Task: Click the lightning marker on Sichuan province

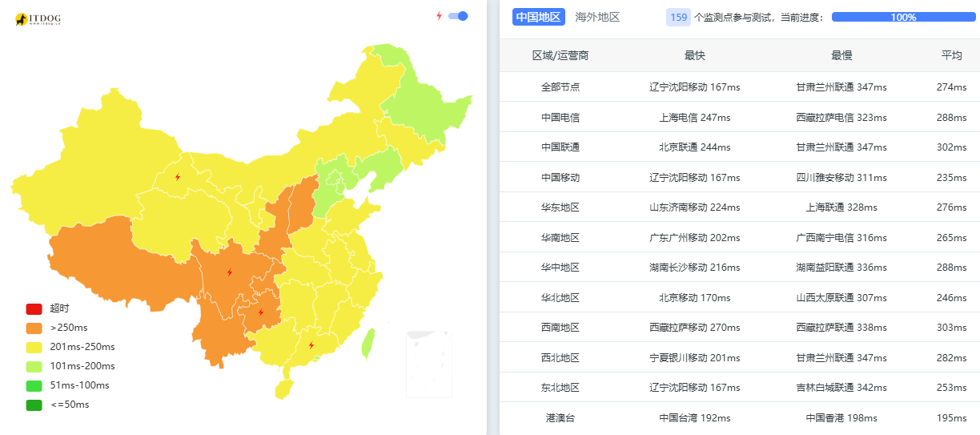Action: click(x=230, y=272)
